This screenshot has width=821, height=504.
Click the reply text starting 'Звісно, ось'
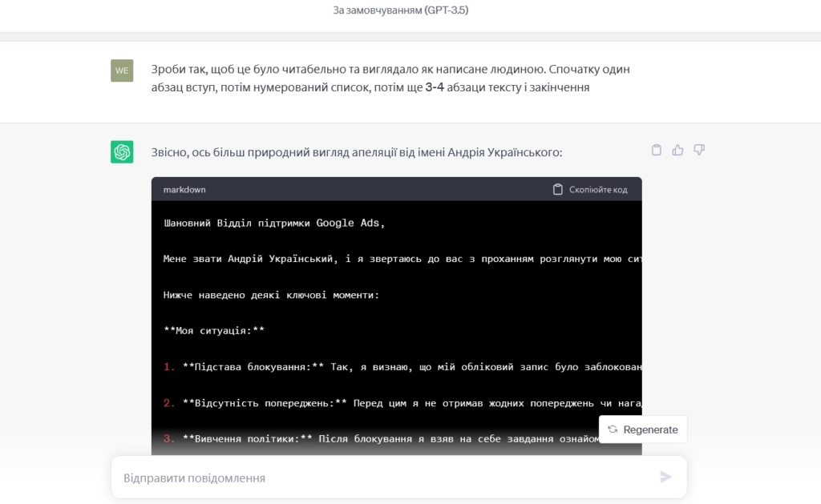tap(357, 151)
